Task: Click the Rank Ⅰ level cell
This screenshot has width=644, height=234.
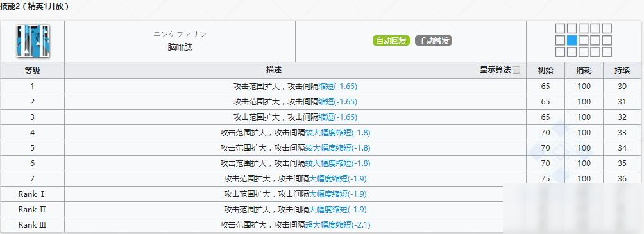Action: [x=33, y=194]
